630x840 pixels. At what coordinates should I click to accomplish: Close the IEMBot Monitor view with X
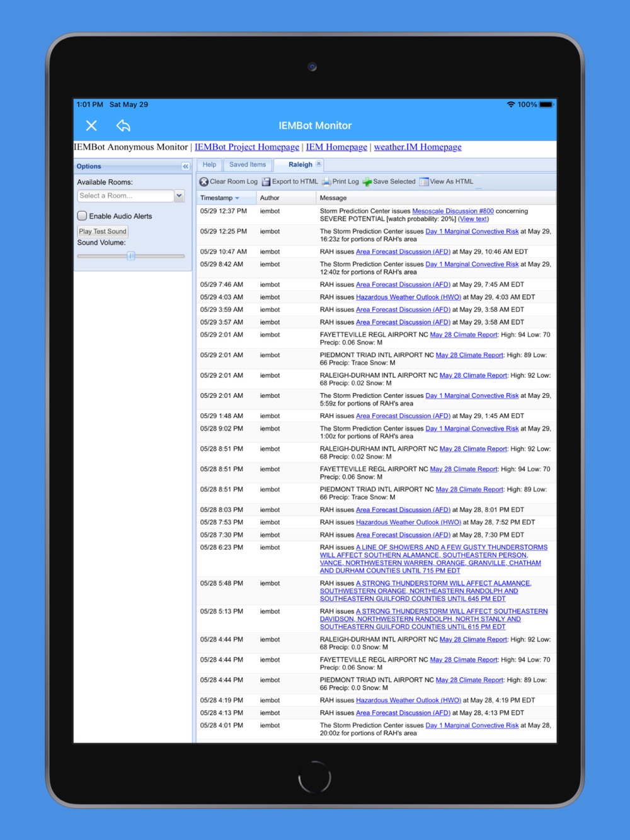coord(91,125)
